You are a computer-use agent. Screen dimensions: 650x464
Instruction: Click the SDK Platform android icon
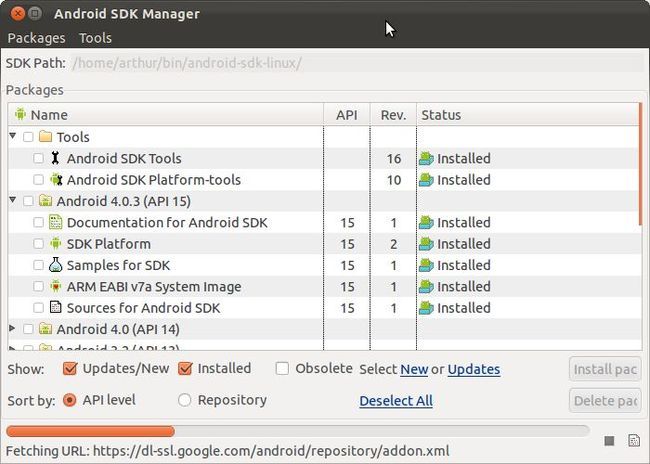point(56,243)
